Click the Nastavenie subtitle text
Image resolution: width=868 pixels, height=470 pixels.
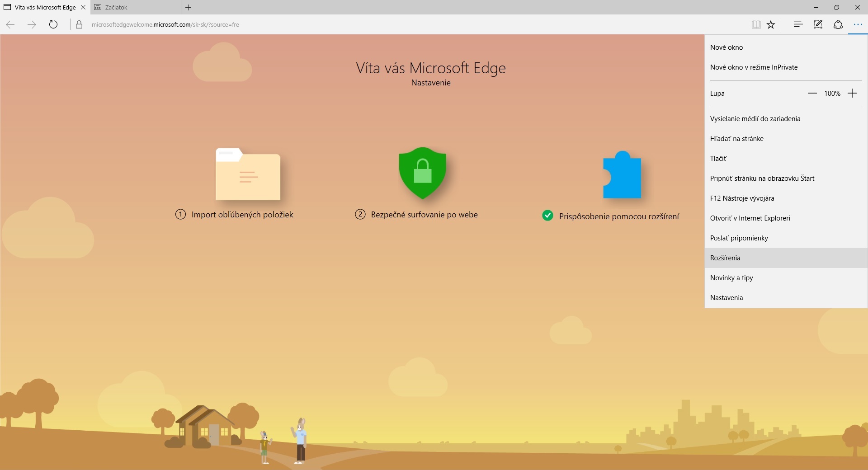tap(431, 83)
